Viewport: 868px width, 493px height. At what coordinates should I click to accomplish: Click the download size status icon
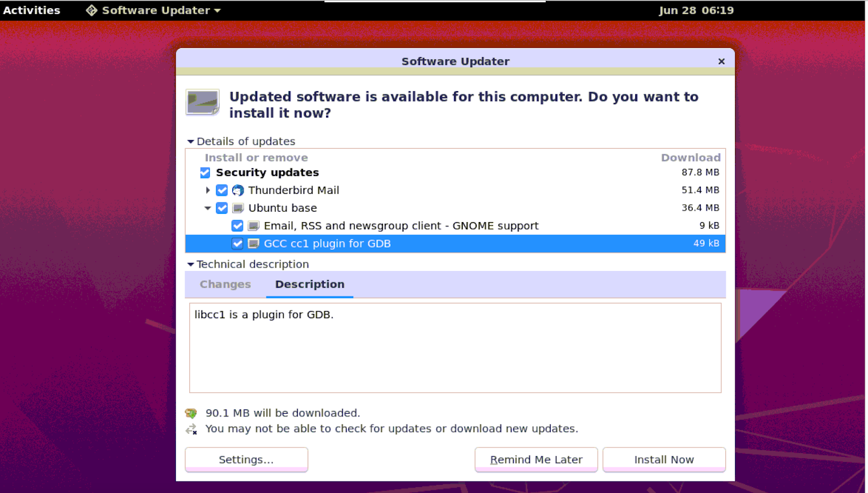coord(191,413)
